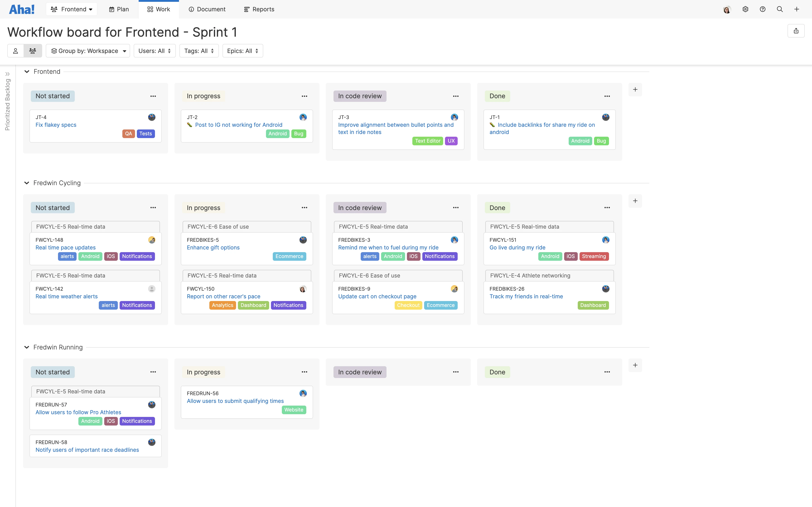Image resolution: width=812 pixels, height=507 pixels.
Task: Click the assignee avatar on FREDBIKES-3
Action: point(454,240)
